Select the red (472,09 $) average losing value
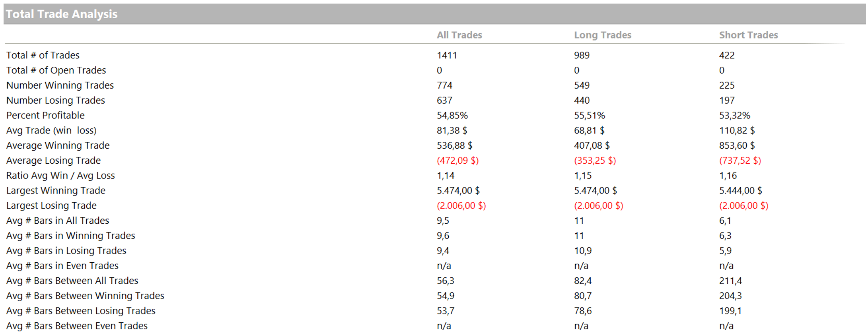Screen dimensions: 868x335 [457, 161]
